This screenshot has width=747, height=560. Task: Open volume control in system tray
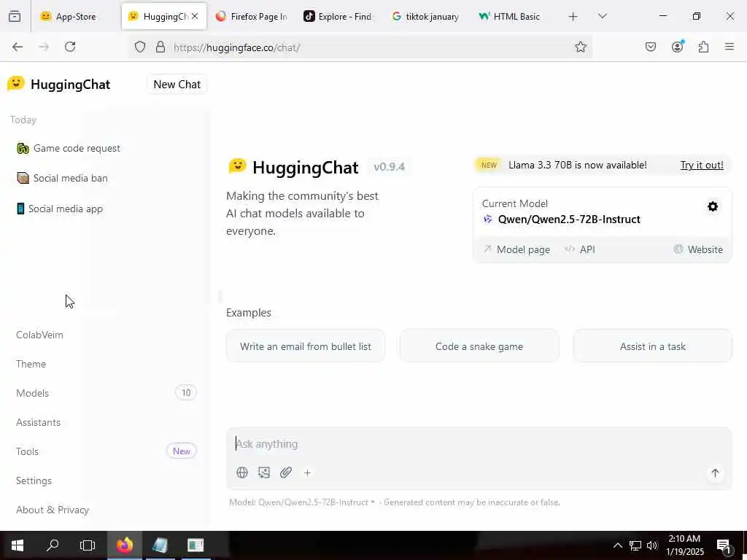click(652, 545)
